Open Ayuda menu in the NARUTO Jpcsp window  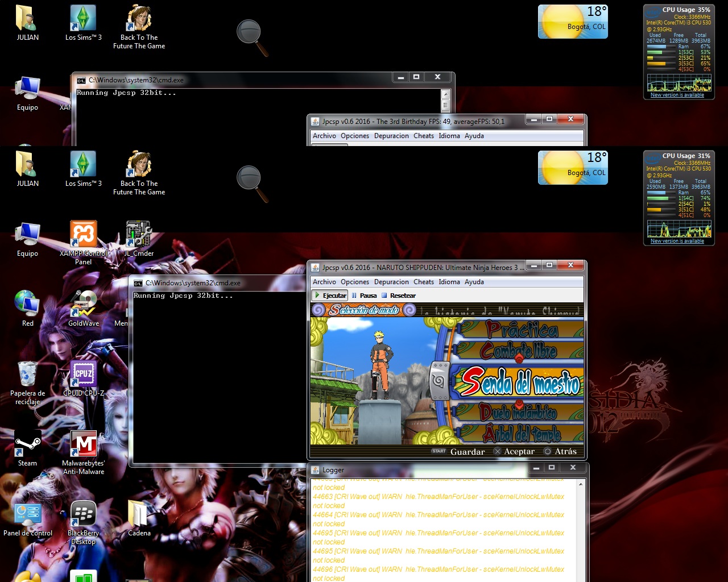pos(474,282)
